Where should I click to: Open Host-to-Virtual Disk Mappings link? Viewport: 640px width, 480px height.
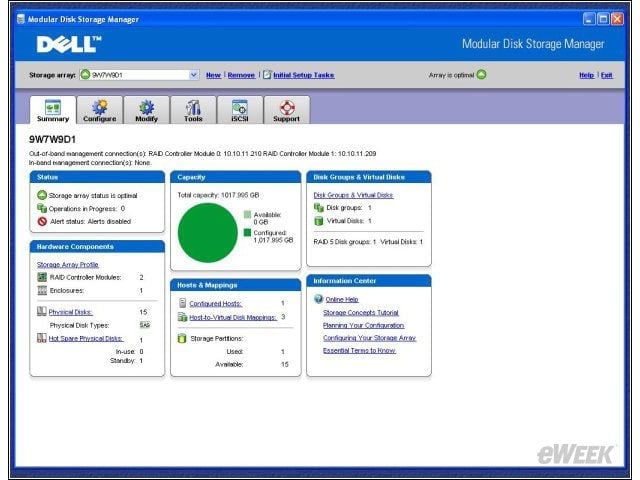coord(233,317)
